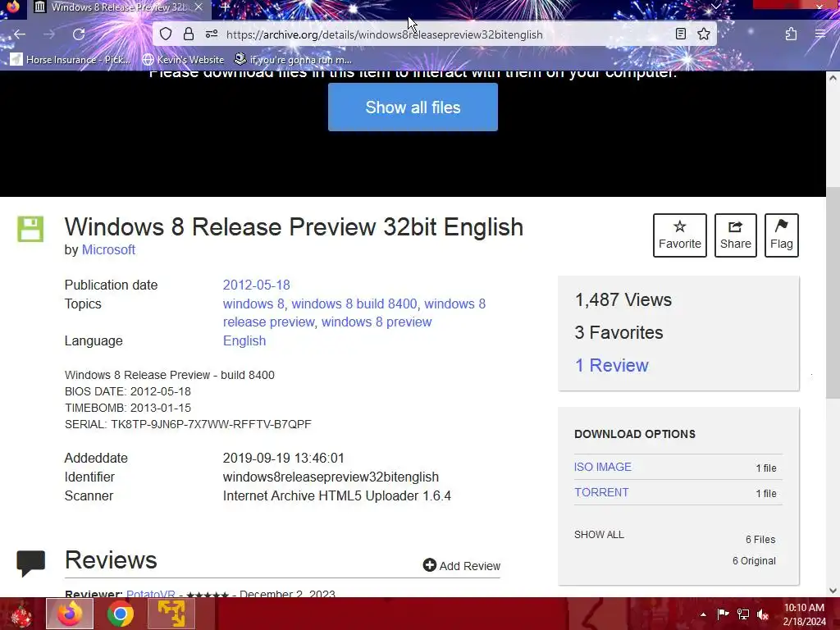
Task: Open Kevin's Website bookmark
Action: [x=183, y=59]
